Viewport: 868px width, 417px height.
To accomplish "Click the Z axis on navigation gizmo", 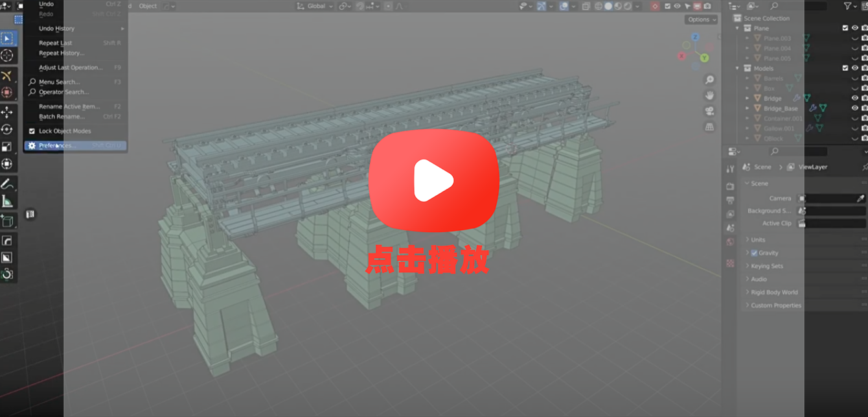I will 695,38.
